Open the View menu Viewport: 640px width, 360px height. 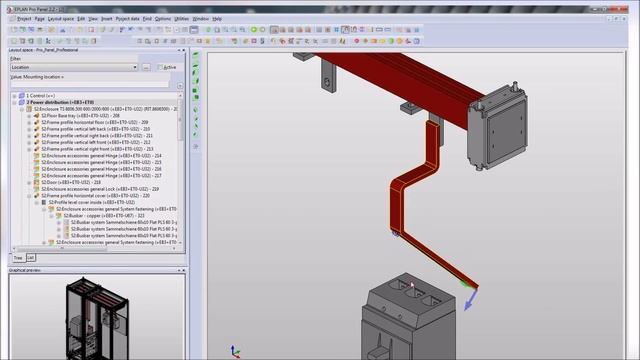(93, 19)
